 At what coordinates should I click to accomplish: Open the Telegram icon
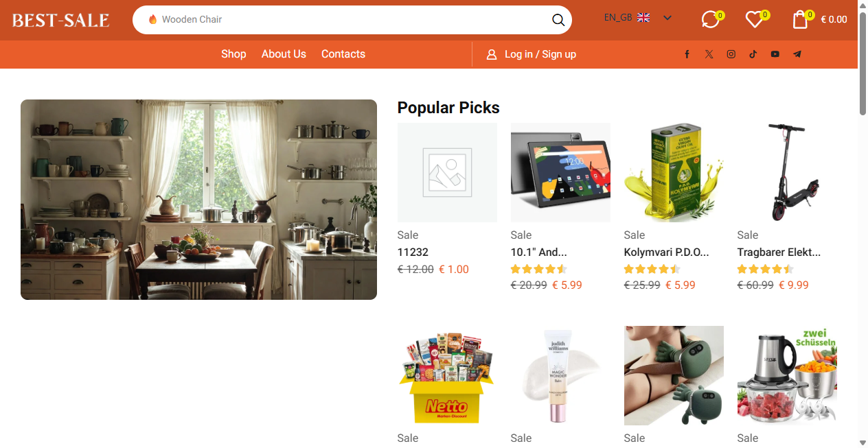pos(797,54)
